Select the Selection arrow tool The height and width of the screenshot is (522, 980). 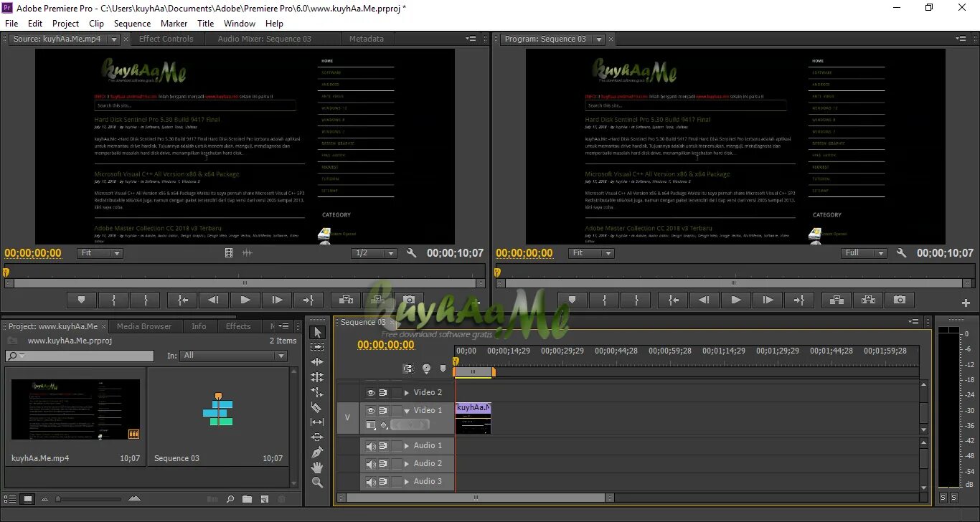[317, 332]
